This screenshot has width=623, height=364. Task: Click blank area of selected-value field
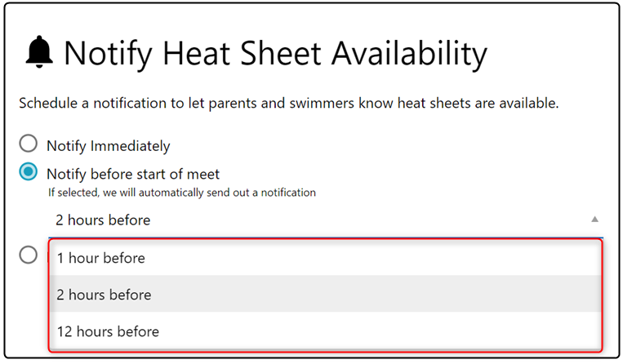click(367, 220)
